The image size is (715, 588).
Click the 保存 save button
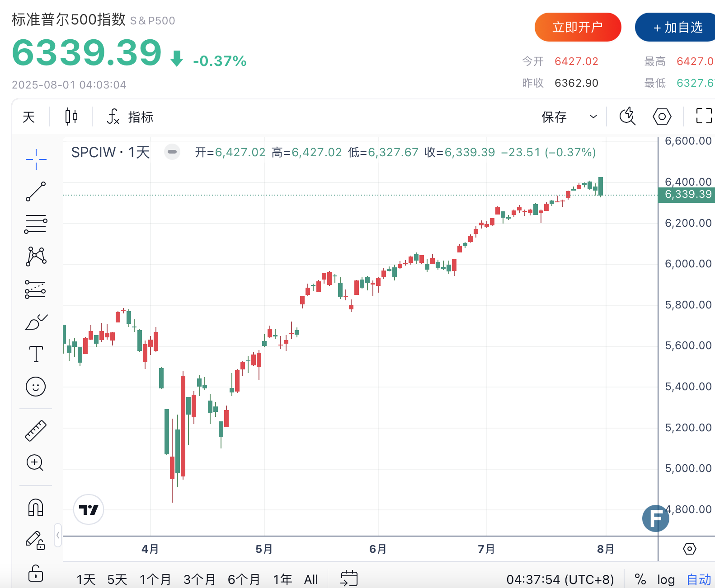click(x=554, y=117)
